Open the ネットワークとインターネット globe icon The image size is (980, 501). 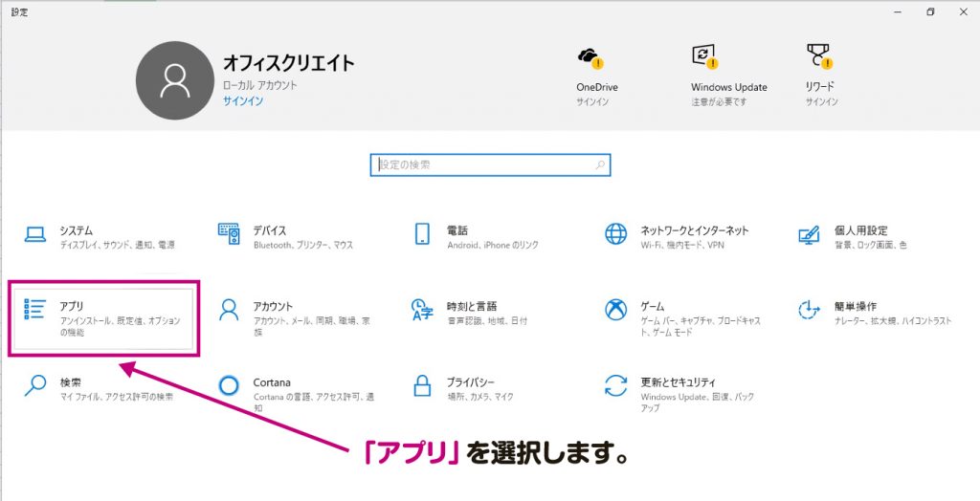click(615, 233)
